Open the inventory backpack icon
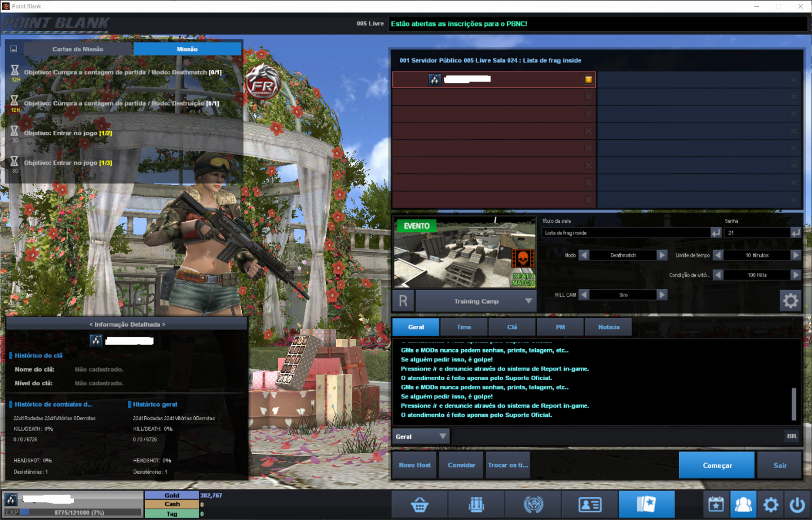Viewport: 812px width, 520px height. pos(476,504)
